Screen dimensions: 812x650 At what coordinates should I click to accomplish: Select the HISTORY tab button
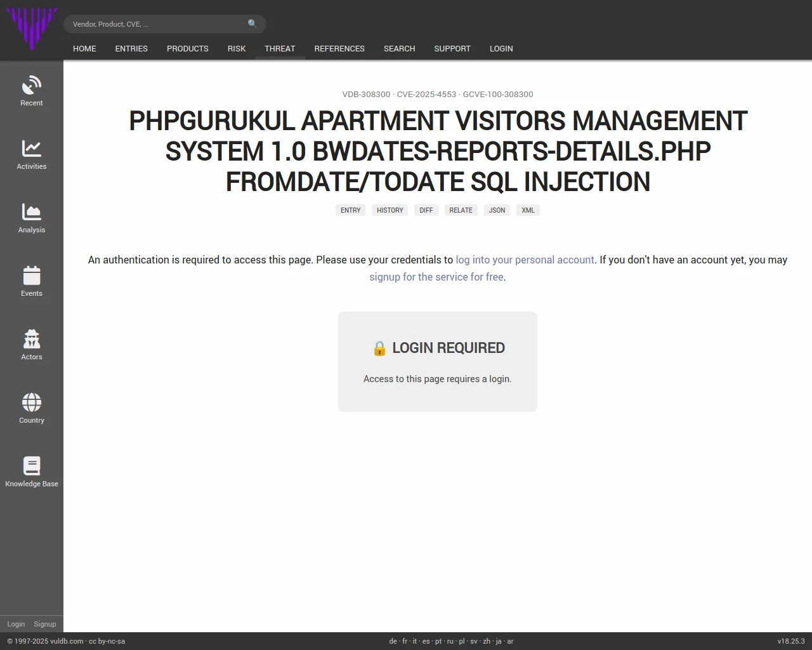[x=390, y=210]
